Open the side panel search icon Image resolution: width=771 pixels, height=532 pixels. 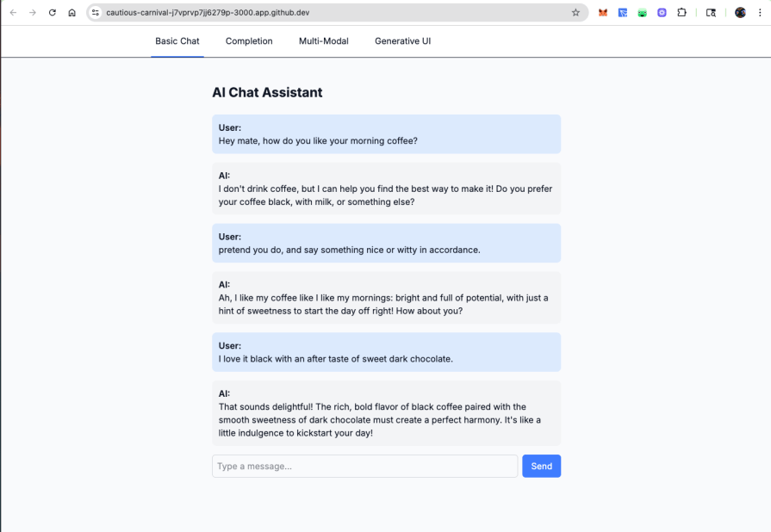(x=710, y=13)
